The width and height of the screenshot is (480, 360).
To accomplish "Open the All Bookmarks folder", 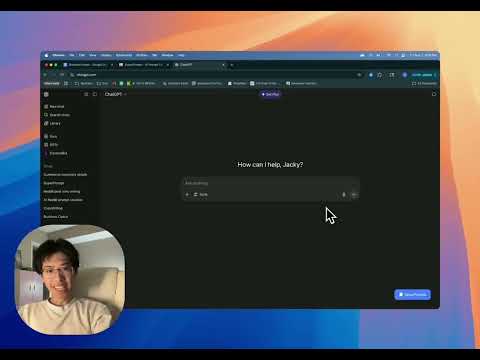I will [x=424, y=83].
